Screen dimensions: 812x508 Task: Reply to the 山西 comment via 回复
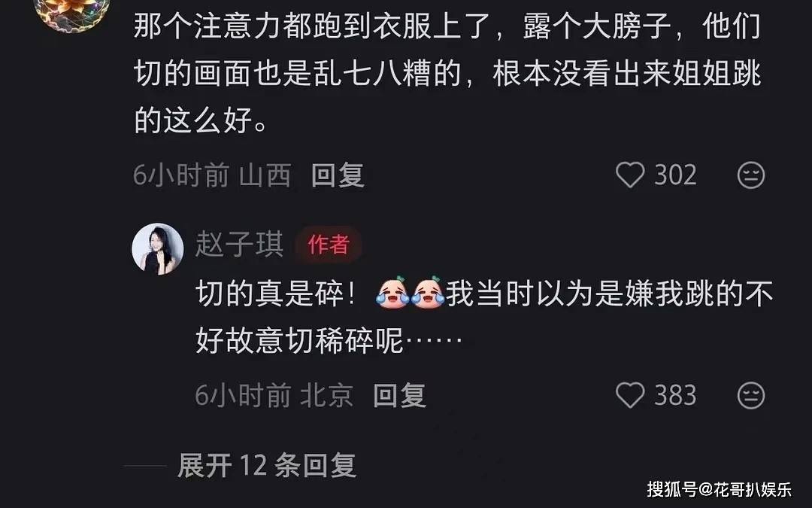tap(338, 175)
